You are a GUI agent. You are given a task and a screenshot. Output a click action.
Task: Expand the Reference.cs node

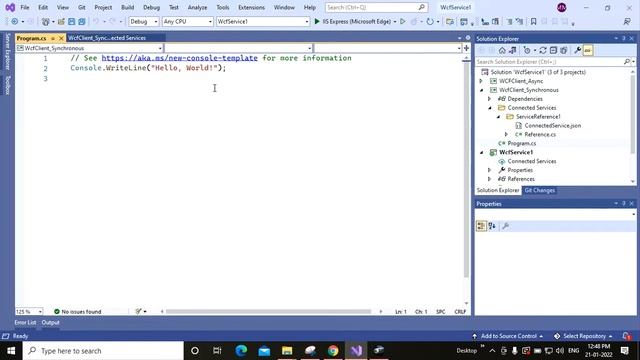tap(507, 135)
